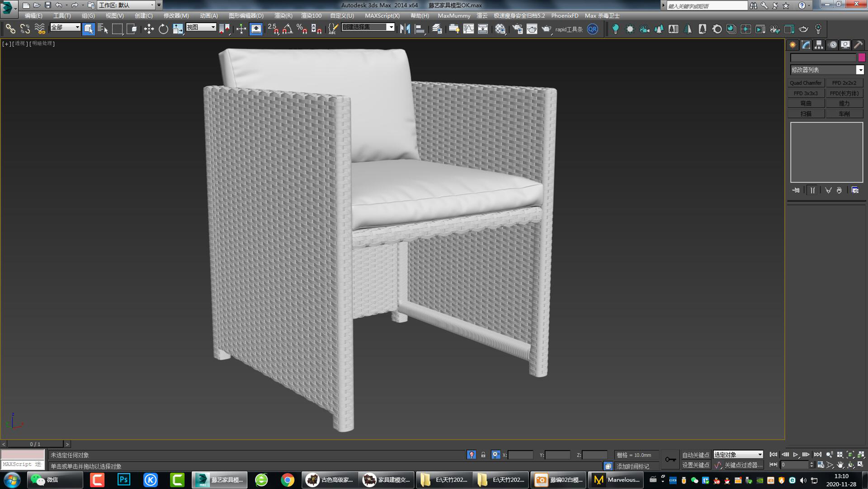Screen dimensions: 868x489
Task: Toggle Auto Key animation mode
Action: click(x=696, y=455)
